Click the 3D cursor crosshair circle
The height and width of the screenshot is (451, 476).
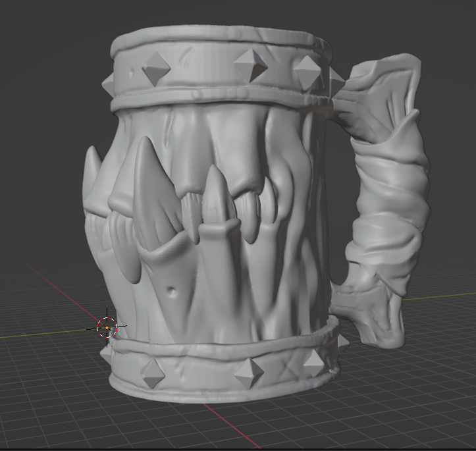click(x=107, y=327)
